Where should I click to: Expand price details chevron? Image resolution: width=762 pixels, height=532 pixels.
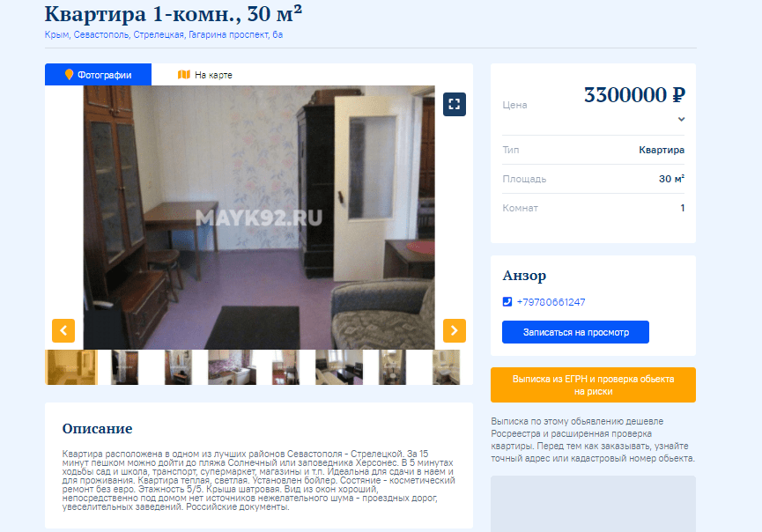point(681,119)
